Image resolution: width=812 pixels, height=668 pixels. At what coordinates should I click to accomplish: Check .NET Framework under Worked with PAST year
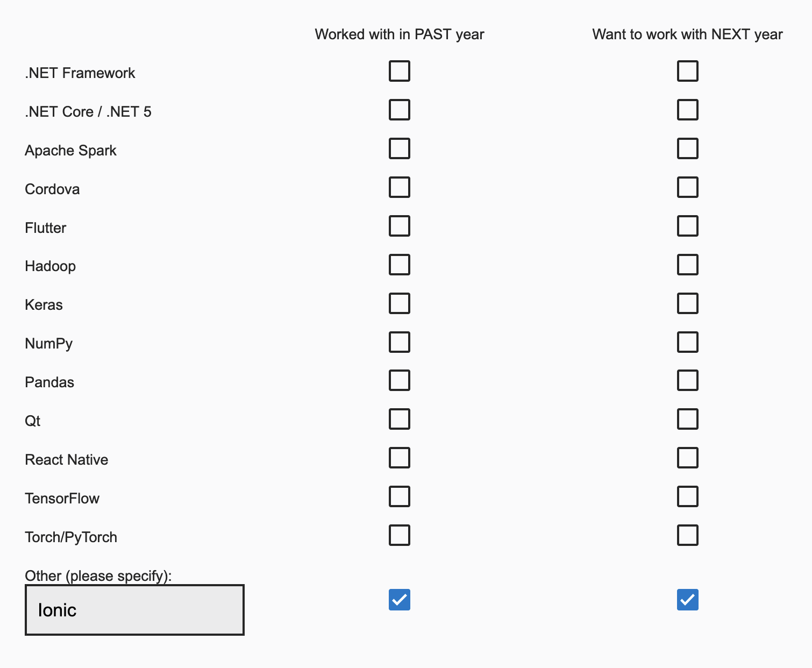pos(399,70)
